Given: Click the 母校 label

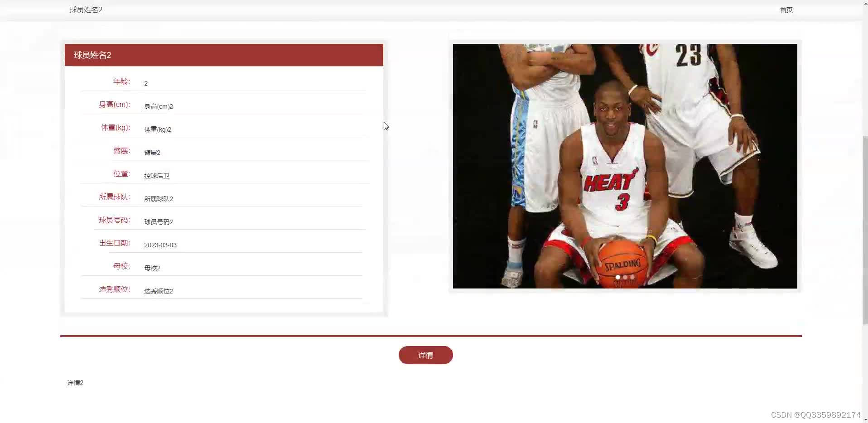Looking at the screenshot, I should (x=122, y=266).
